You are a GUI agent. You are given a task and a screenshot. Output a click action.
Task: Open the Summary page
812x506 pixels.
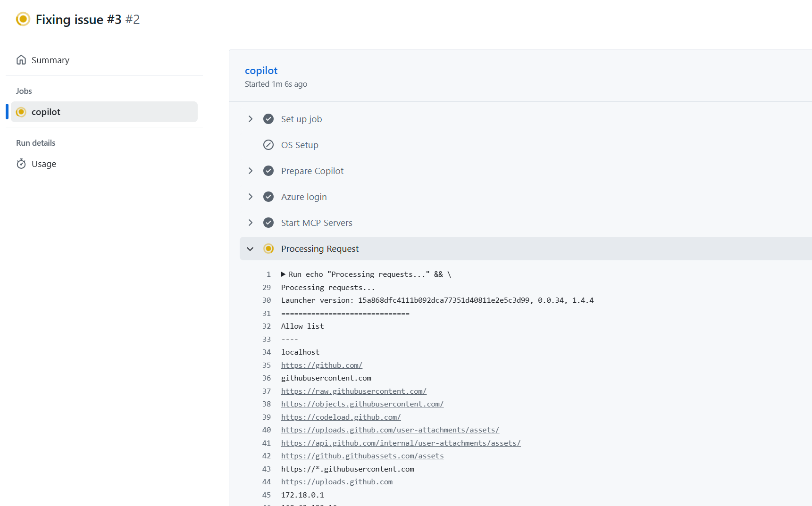click(50, 59)
